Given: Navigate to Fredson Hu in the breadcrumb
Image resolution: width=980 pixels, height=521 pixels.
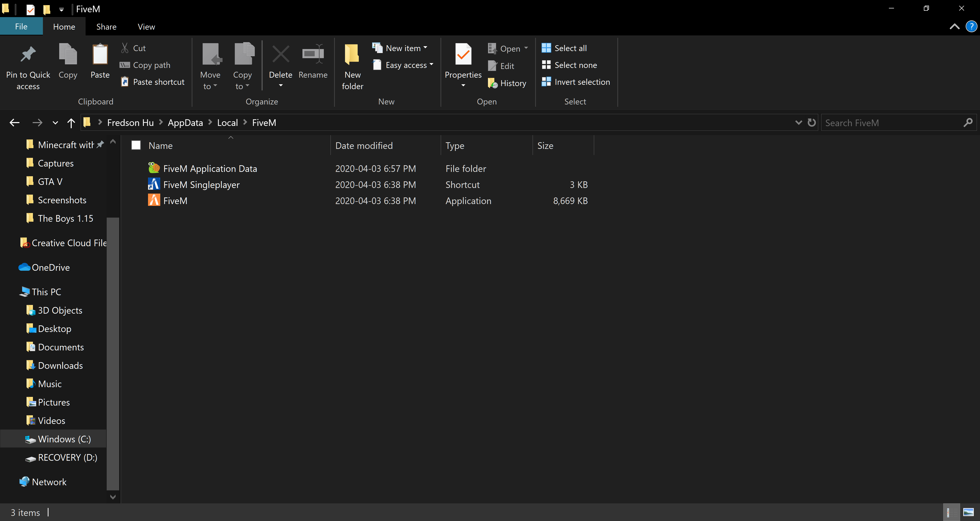Looking at the screenshot, I should coord(130,123).
